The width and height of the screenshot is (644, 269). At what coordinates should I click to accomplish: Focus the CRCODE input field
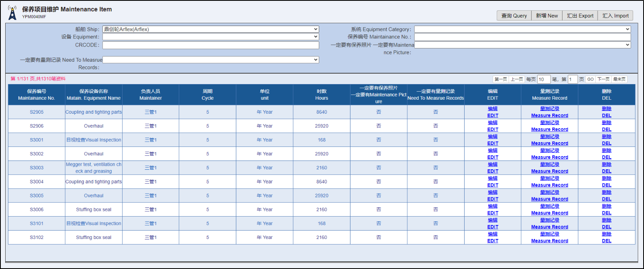pyautogui.click(x=211, y=45)
